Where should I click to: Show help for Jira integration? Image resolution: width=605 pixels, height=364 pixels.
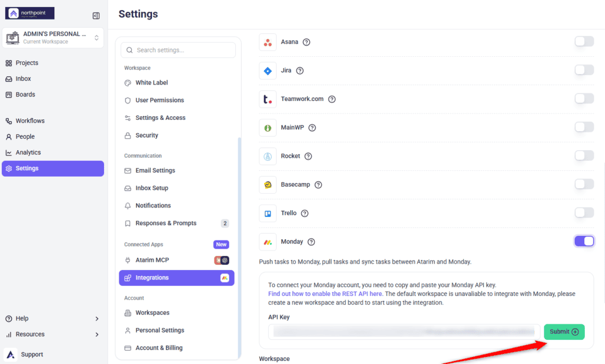click(x=300, y=71)
